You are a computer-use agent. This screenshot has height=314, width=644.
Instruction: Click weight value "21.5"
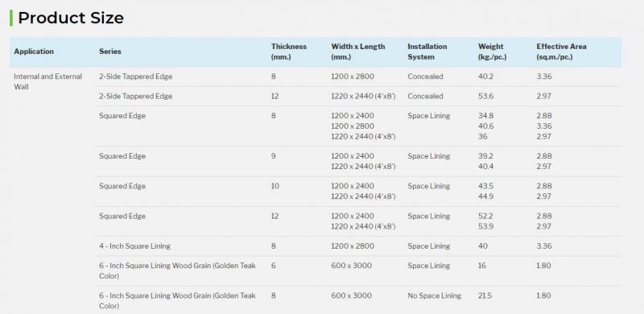pos(485,296)
